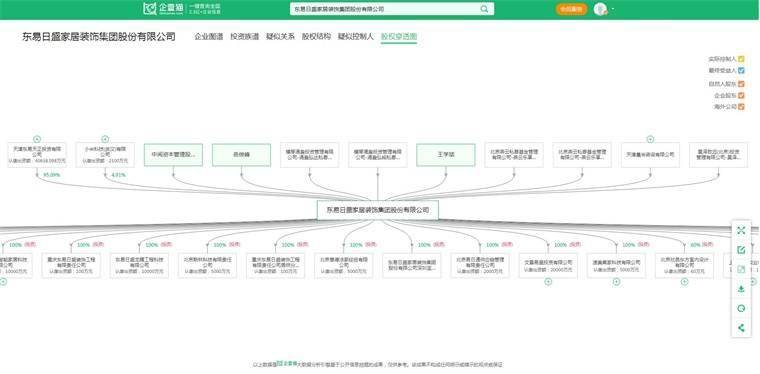
Task: Click the refresh circular icon in the side toolbar
Action: point(741,309)
